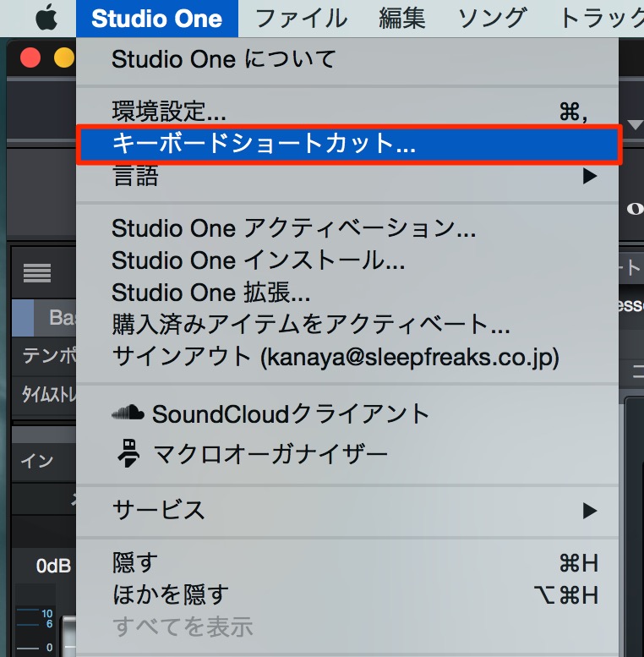Image resolution: width=644 pixels, height=657 pixels.
Task: Expand the サービス submenu
Action: pos(347,511)
